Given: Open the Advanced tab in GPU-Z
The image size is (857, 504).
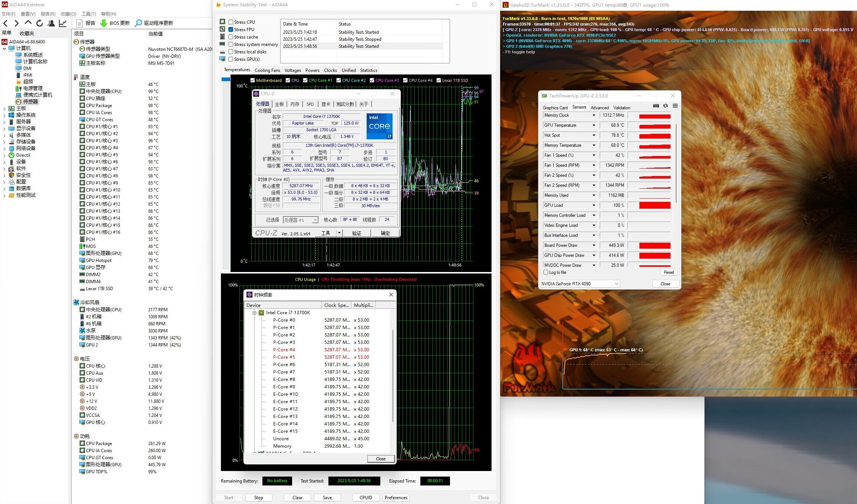Looking at the screenshot, I should pyautogui.click(x=600, y=107).
